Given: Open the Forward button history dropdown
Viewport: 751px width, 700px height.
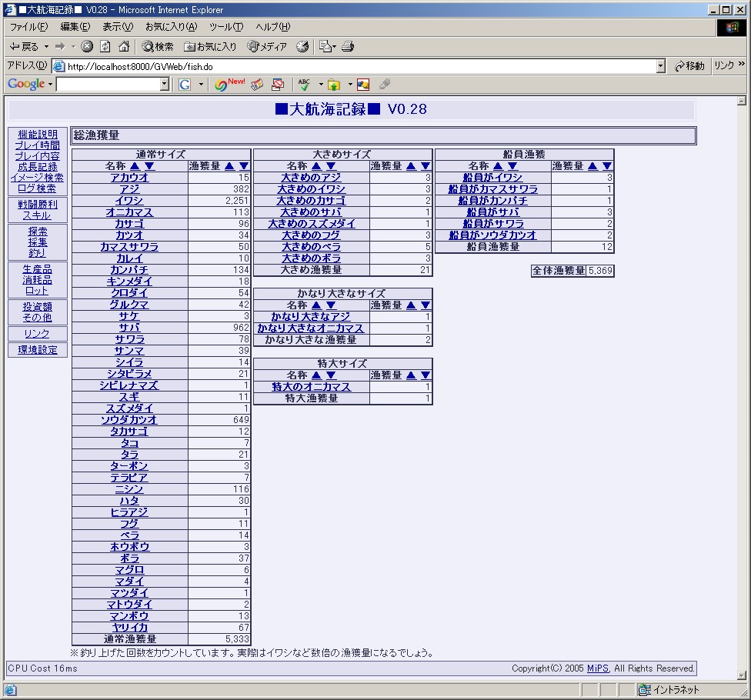Looking at the screenshot, I should [x=73, y=46].
